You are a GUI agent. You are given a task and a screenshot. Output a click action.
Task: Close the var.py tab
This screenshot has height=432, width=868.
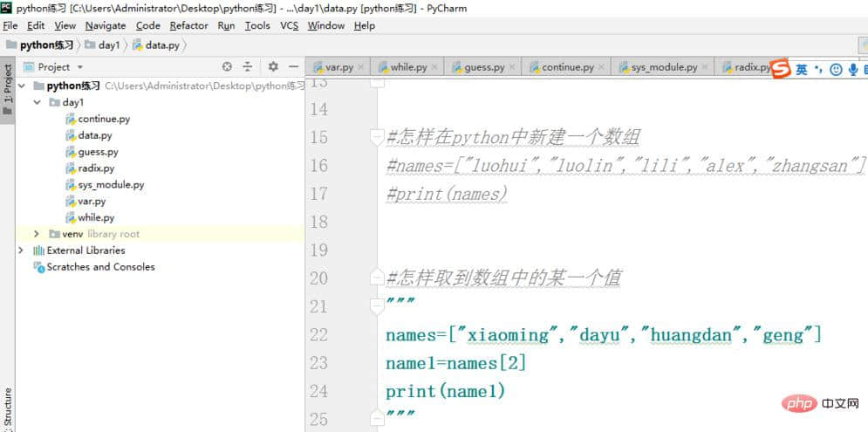[x=361, y=67]
